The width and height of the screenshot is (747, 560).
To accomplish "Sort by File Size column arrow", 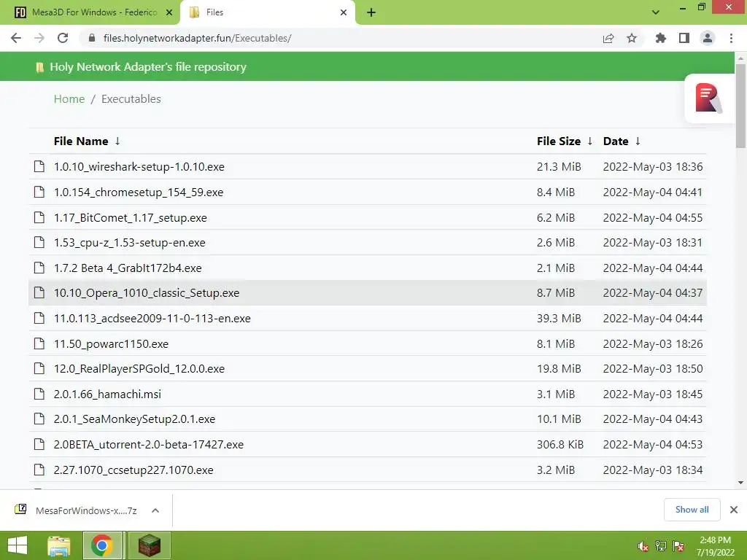I will (589, 141).
